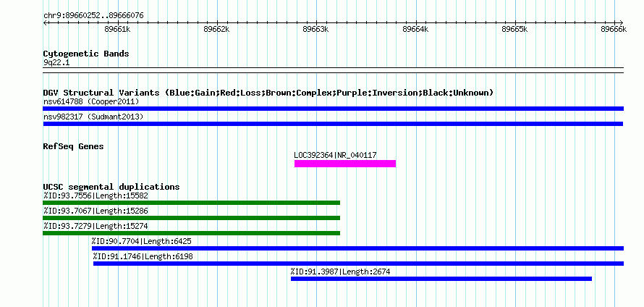This screenshot has height=307, width=644.
Task: Select the DGV Structural Variants track heading
Action: coord(268,93)
